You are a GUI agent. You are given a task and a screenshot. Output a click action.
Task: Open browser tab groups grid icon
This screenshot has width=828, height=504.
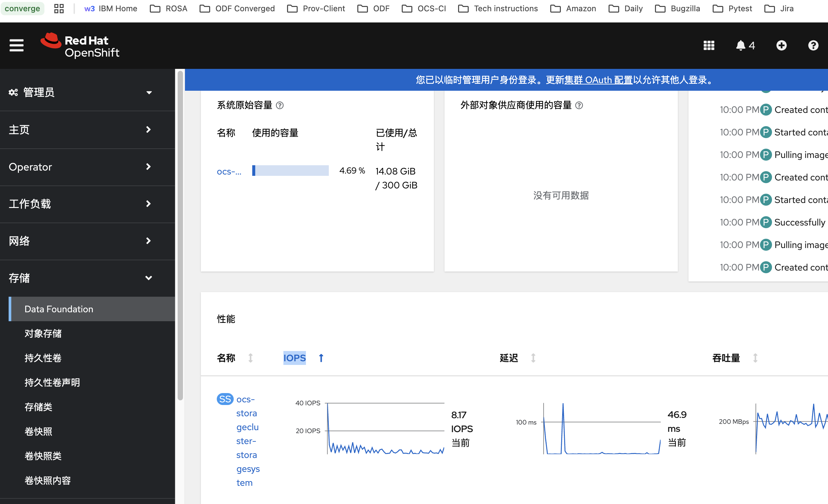(59, 8)
